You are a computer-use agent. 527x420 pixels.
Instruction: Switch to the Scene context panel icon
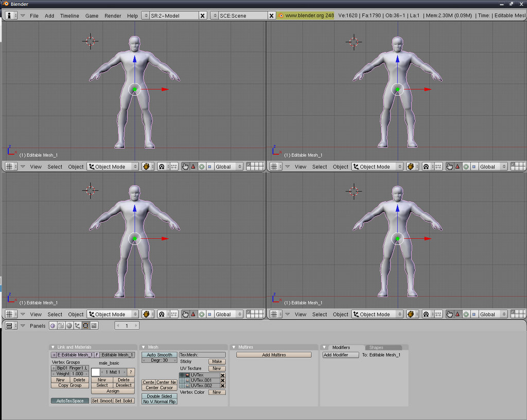tap(94, 326)
